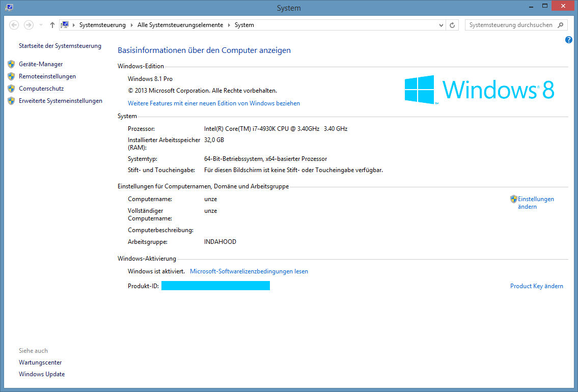Click shield icon beside Erweiterte Systemeinstellungen
Screen dimensions: 578x392
[11, 101]
